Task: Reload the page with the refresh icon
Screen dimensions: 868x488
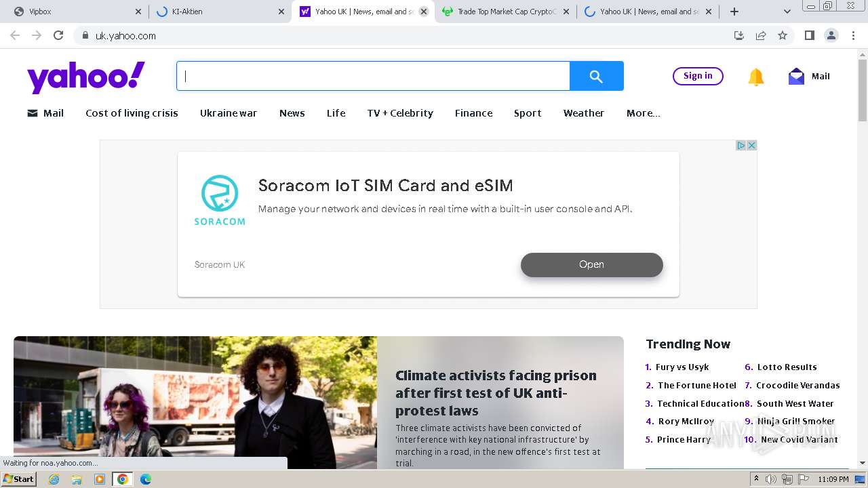Action: pos(58,35)
